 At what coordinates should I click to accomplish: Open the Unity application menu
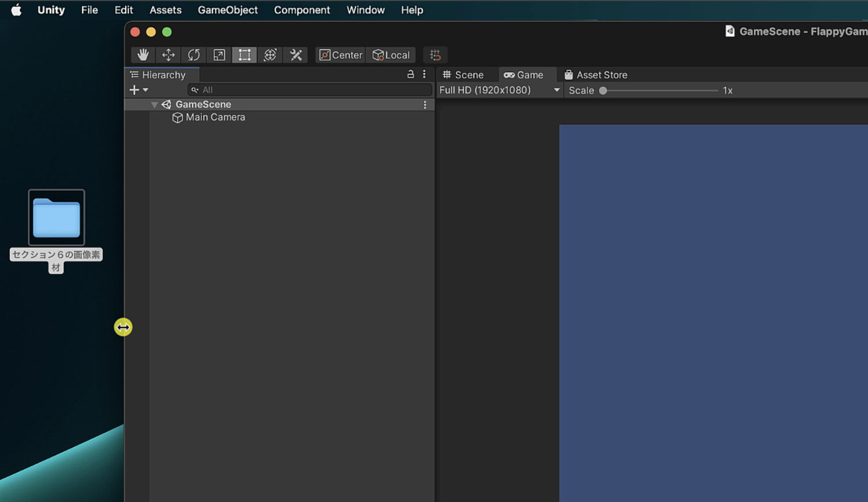click(51, 10)
